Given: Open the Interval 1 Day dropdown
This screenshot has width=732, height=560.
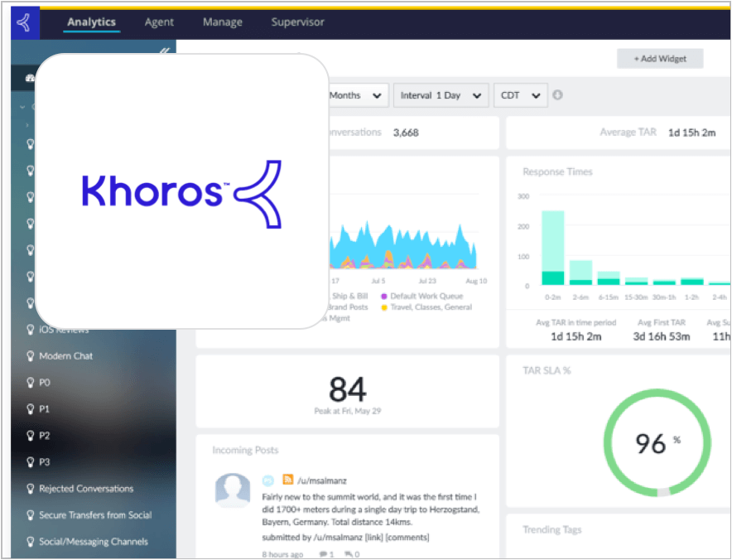Looking at the screenshot, I should tap(441, 96).
